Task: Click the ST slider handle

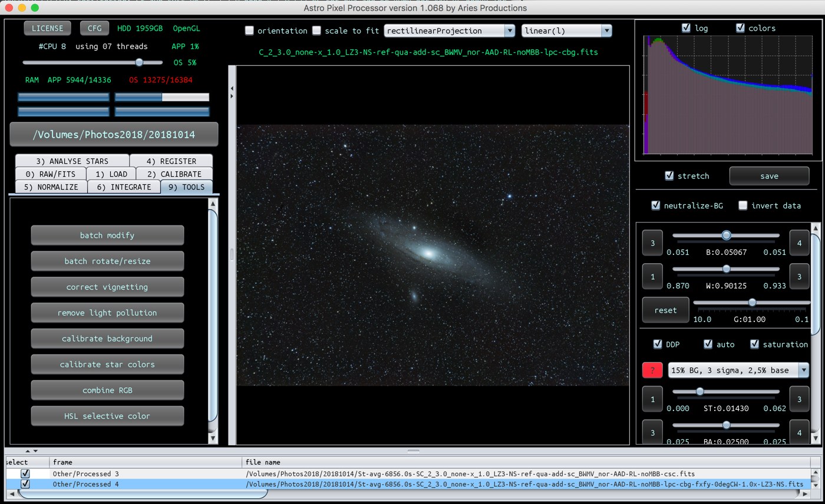Action: (700, 392)
